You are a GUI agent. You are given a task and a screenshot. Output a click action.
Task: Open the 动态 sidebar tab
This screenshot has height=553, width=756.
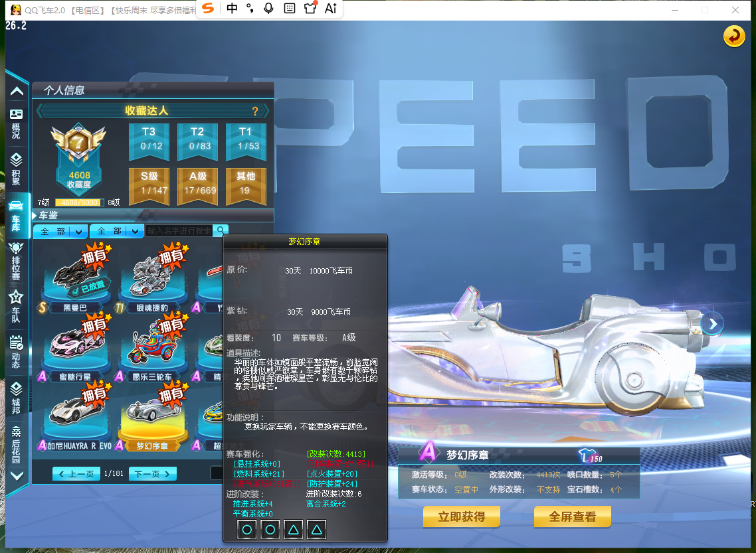(x=16, y=351)
